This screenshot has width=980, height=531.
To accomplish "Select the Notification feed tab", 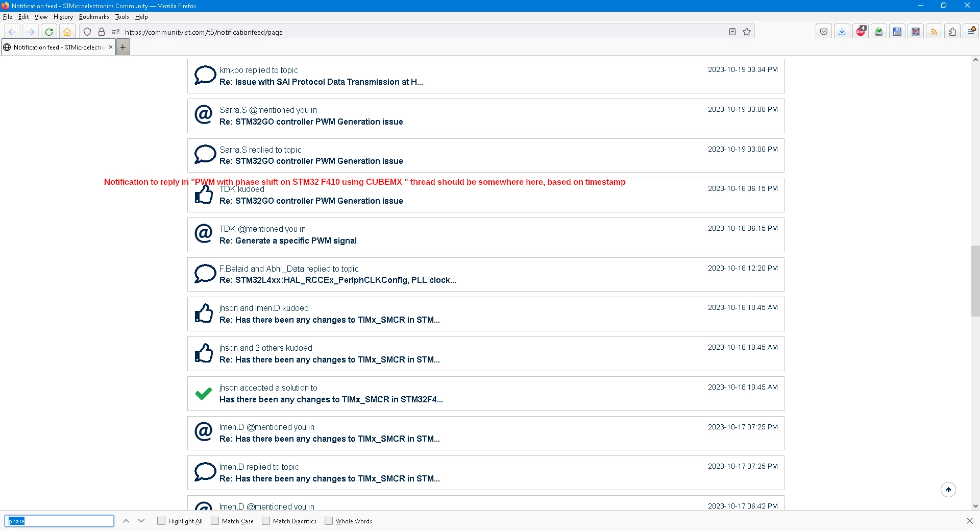I will pyautogui.click(x=58, y=47).
